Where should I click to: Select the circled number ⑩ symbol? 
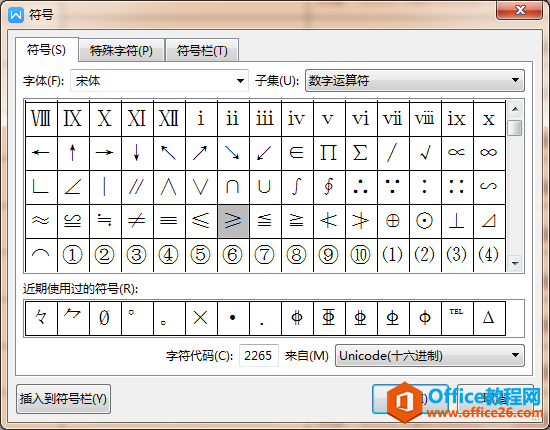[361, 255]
